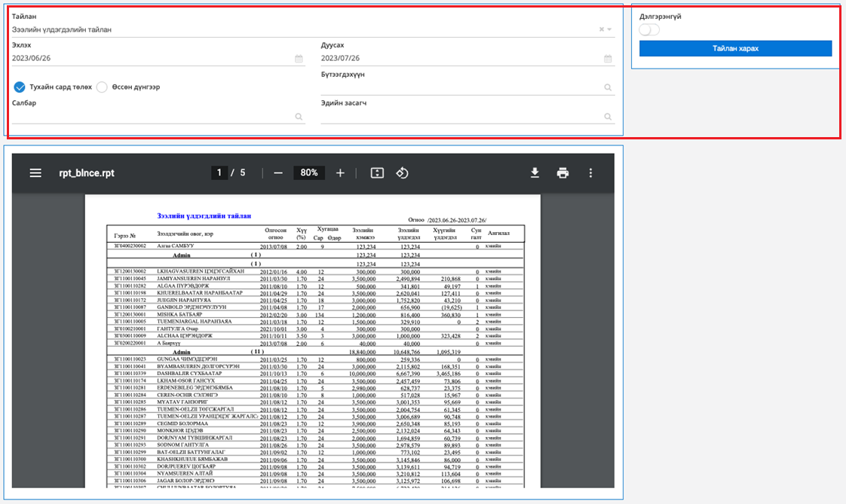
Task: Click the Гэрээ № column header
Action: coord(124,236)
